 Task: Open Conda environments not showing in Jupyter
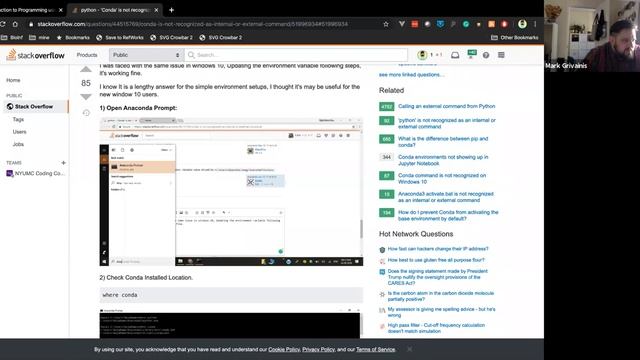tap(443, 160)
